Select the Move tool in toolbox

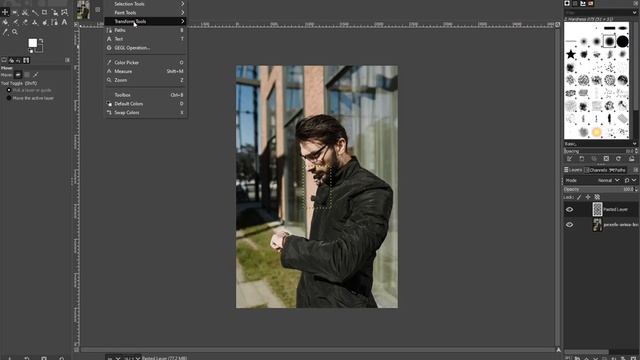coord(5,12)
